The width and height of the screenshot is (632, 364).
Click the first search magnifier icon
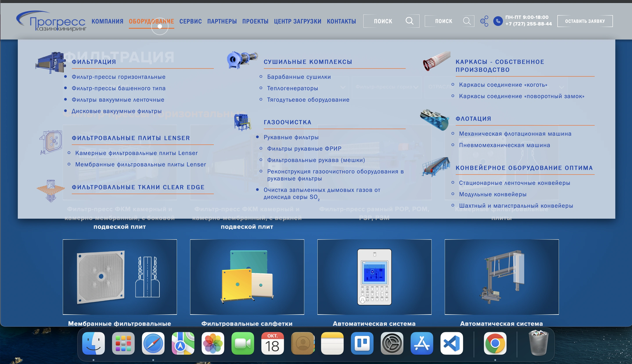409,21
